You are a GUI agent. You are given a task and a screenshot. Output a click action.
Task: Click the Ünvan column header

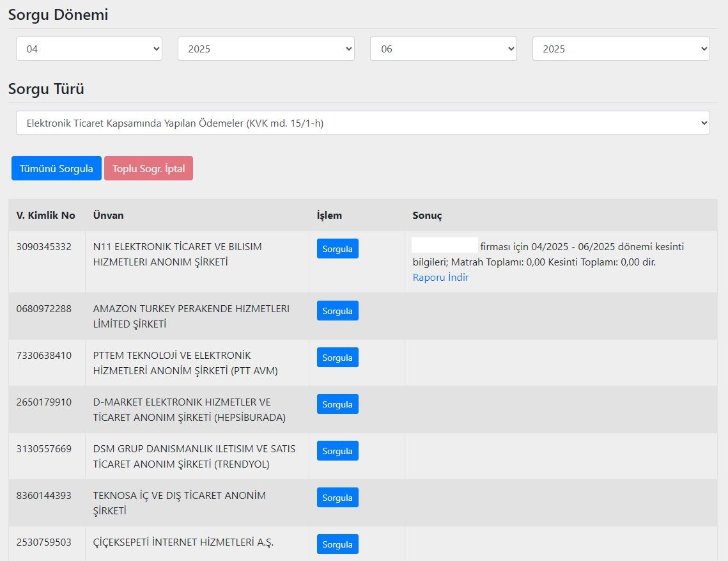point(108,215)
